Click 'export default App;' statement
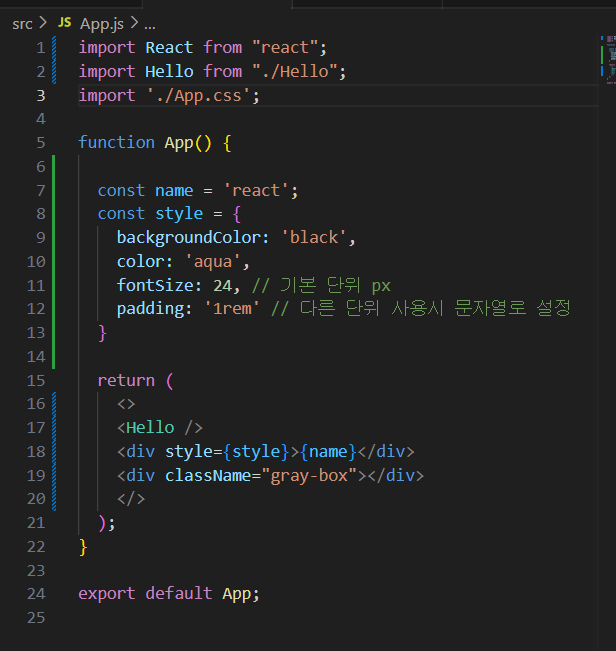 169,594
